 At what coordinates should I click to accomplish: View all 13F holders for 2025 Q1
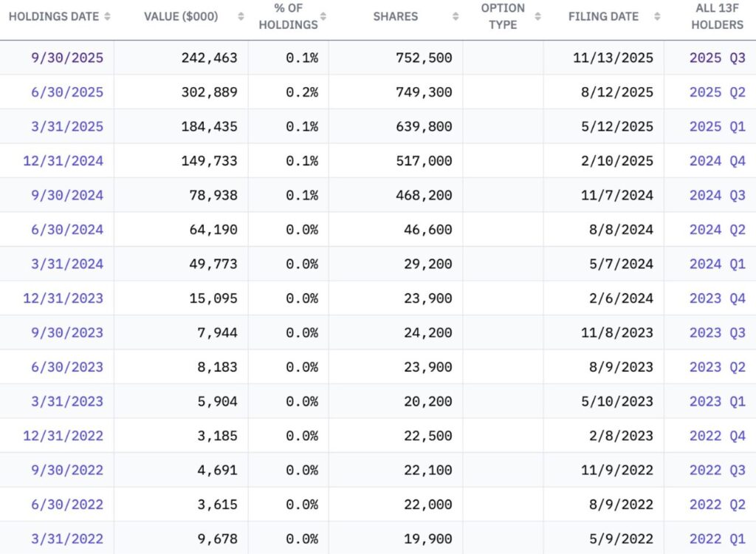tap(717, 126)
